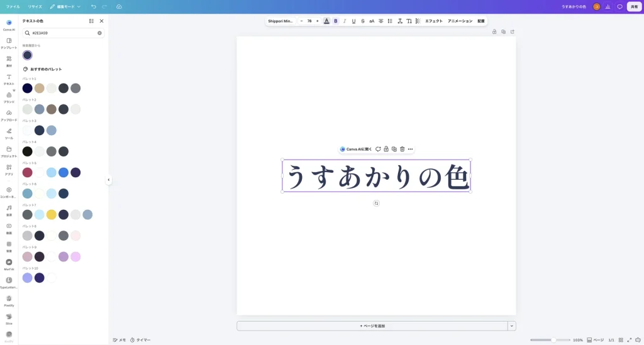The image size is (644, 345).
Task: Open the Canva AI sidebar tool
Action: click(9, 25)
